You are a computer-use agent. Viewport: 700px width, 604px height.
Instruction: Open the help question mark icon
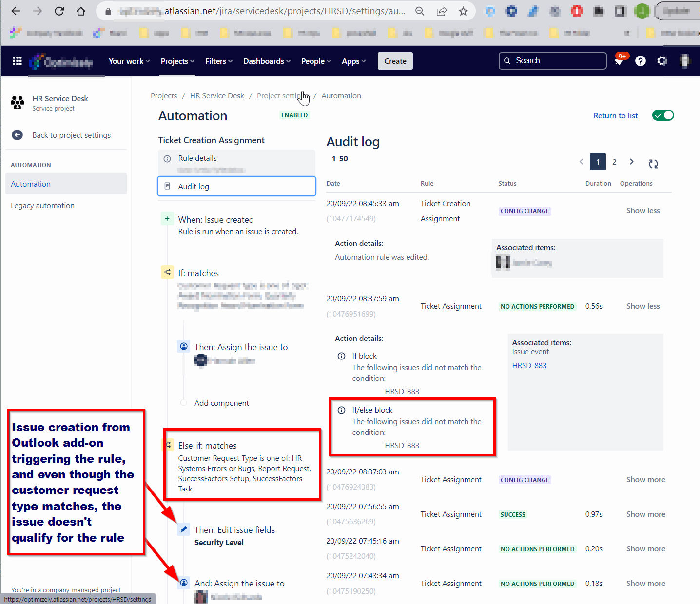[x=641, y=61]
